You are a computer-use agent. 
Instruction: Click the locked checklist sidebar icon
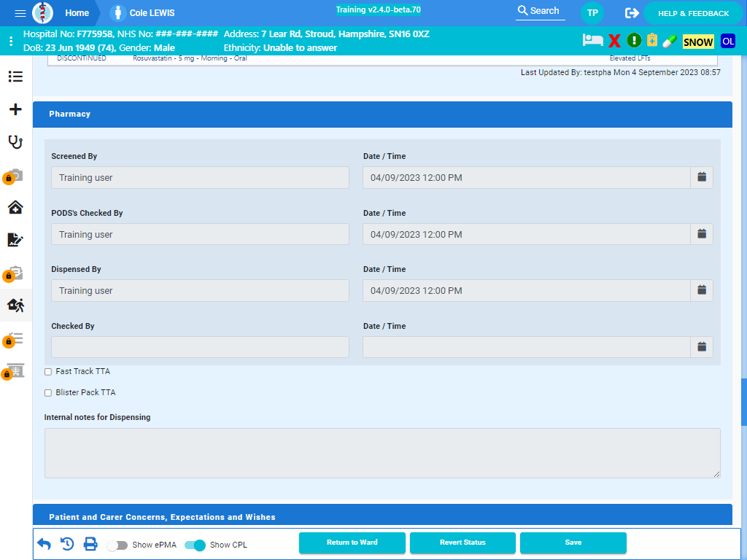pyautogui.click(x=13, y=339)
